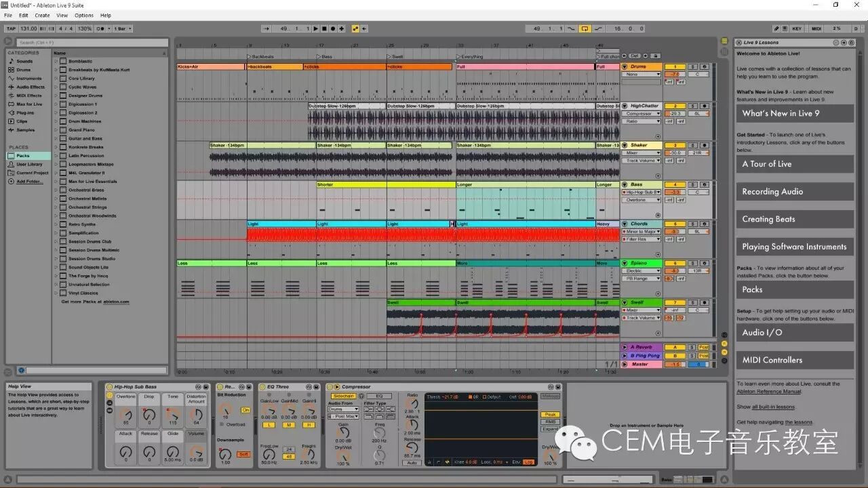
Task: Click the 131.00 tempo field
Action: (x=28, y=28)
